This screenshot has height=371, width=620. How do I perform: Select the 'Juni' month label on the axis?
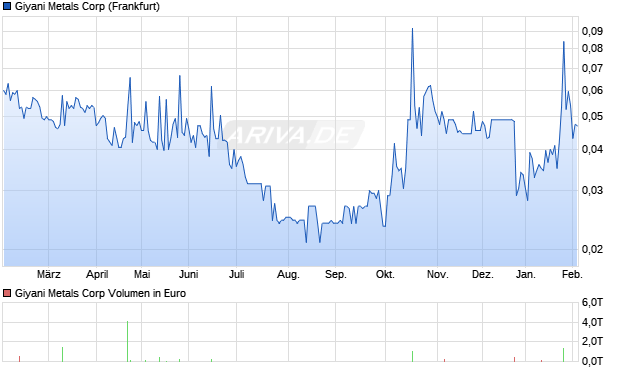pyautogui.click(x=189, y=274)
